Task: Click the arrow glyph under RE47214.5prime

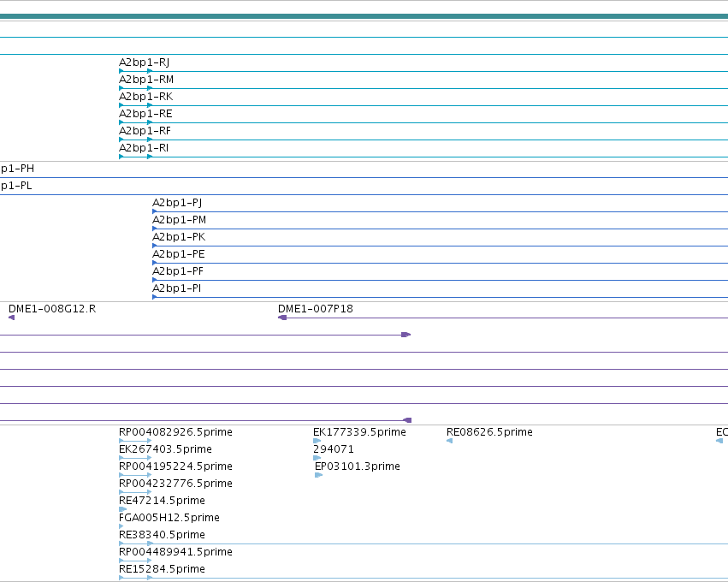Action: pos(123,509)
